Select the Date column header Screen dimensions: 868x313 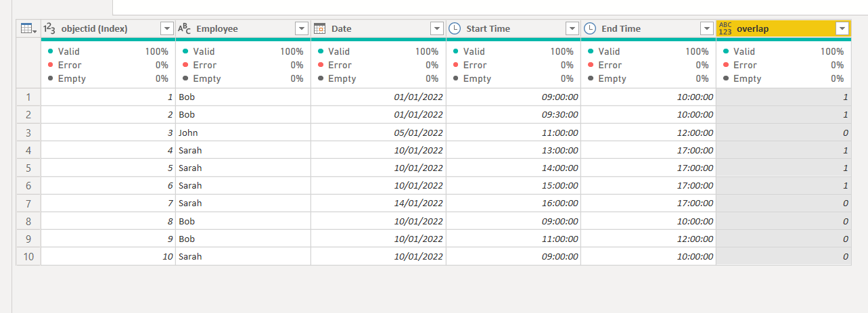[x=378, y=28]
